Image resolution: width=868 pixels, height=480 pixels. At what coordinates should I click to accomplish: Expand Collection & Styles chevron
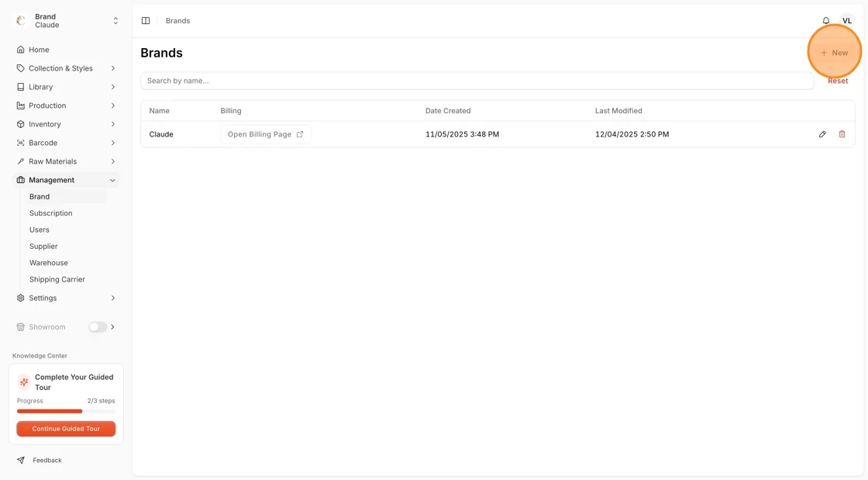click(113, 69)
